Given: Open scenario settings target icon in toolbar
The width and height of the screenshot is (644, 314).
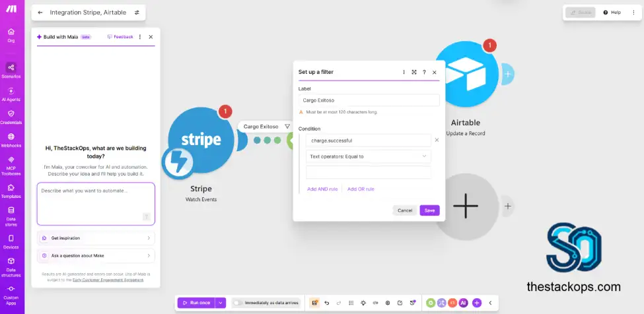Looking at the screenshot, I should tap(387, 303).
